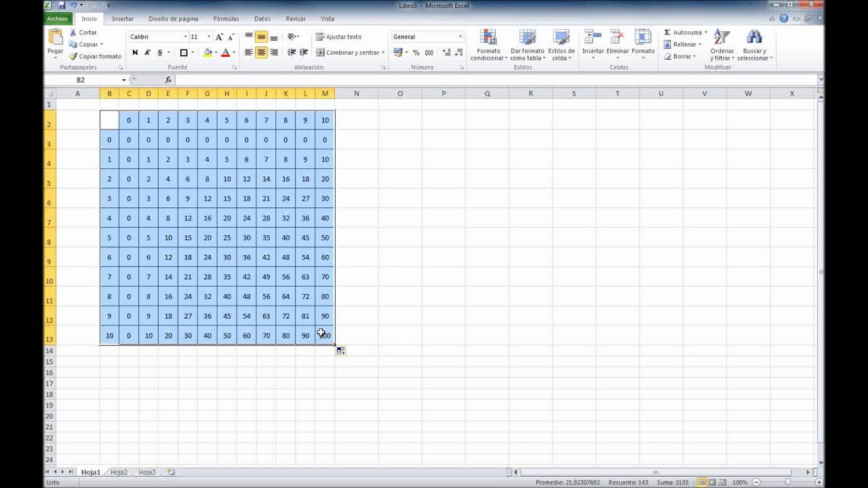Click accounting number format icon
The image size is (868, 488).
[x=398, y=52]
